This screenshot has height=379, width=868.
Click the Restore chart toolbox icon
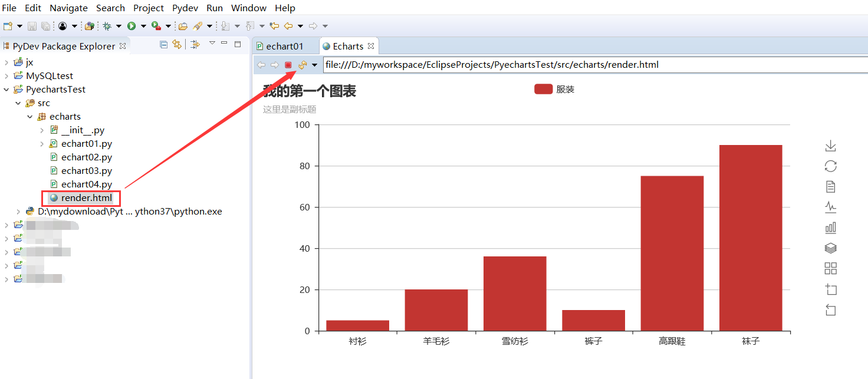click(x=830, y=166)
